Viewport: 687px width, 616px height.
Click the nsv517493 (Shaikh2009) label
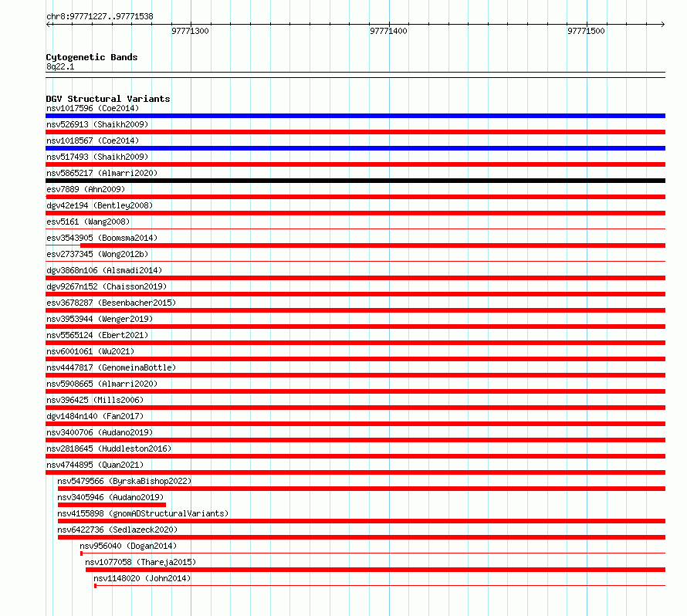97,157
